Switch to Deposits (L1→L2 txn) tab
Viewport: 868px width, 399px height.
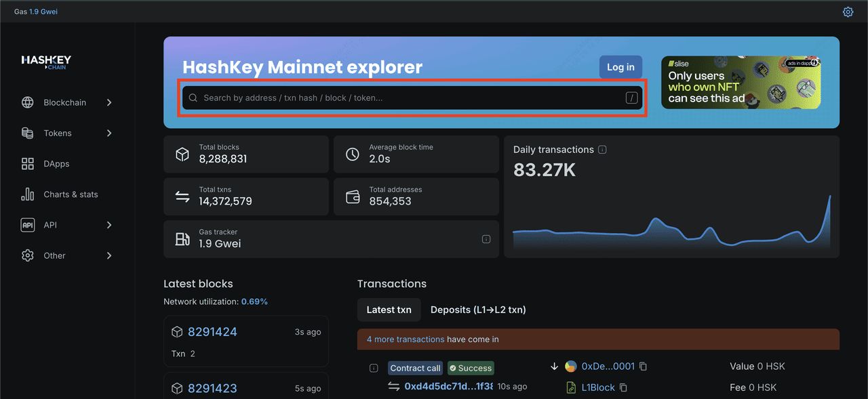click(x=478, y=310)
